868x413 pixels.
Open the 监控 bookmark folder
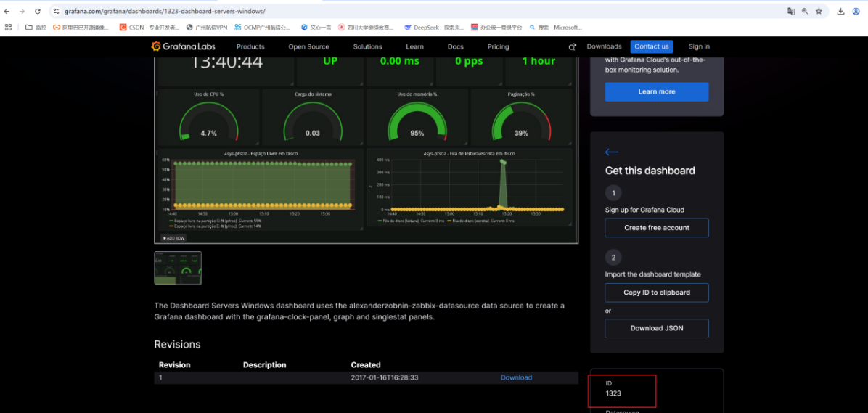tap(36, 27)
